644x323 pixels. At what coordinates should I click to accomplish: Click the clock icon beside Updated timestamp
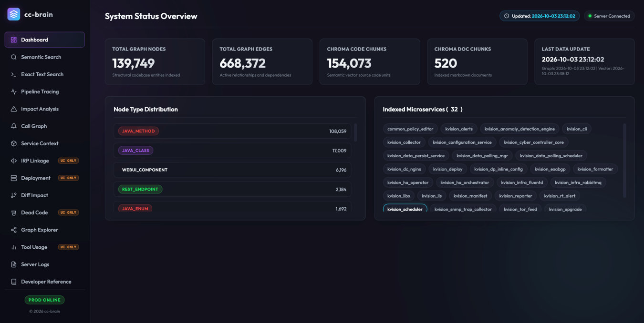[x=507, y=16]
